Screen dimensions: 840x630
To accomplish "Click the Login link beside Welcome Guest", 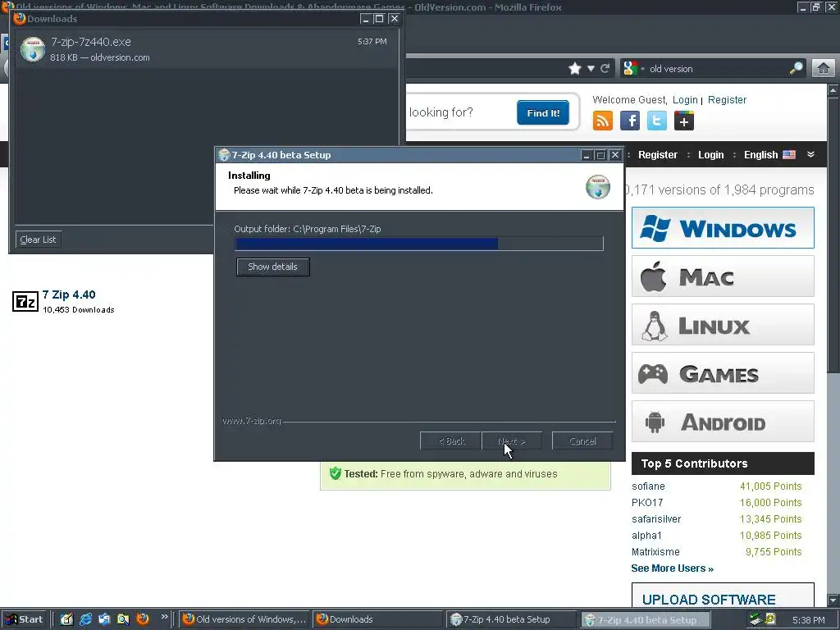I will [x=685, y=99].
